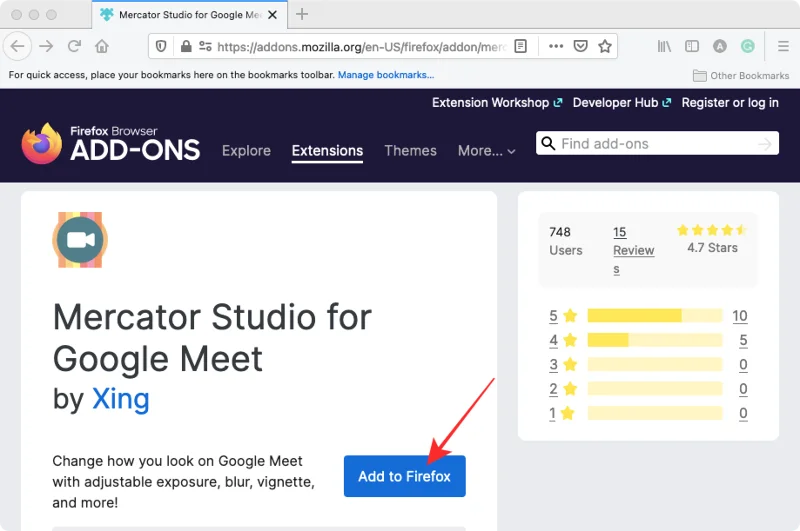800x531 pixels.
Task: Select the Explore navigation item
Action: (x=246, y=151)
